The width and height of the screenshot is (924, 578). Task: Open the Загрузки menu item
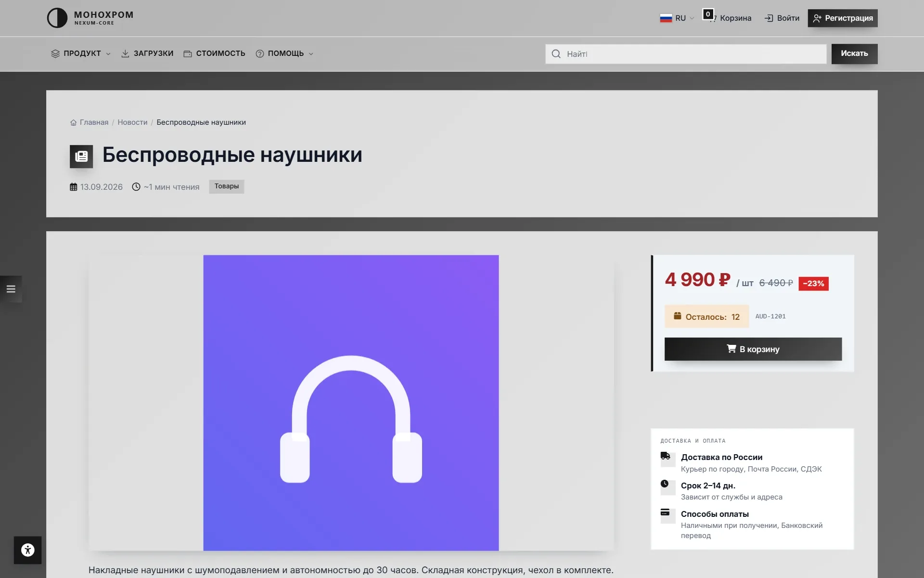(147, 53)
